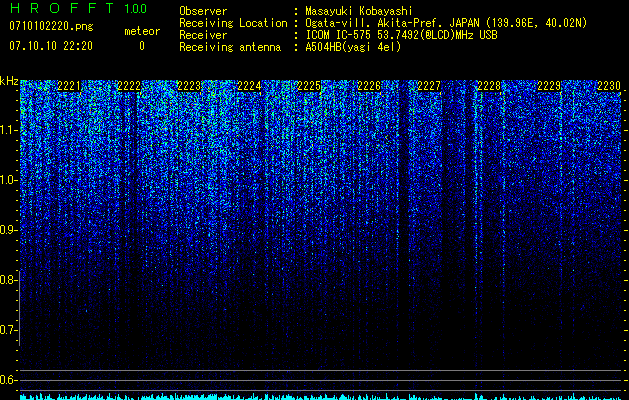Click the 0.6 frequency axis label
The height and width of the screenshot is (400, 629).
pyautogui.click(x=7, y=380)
